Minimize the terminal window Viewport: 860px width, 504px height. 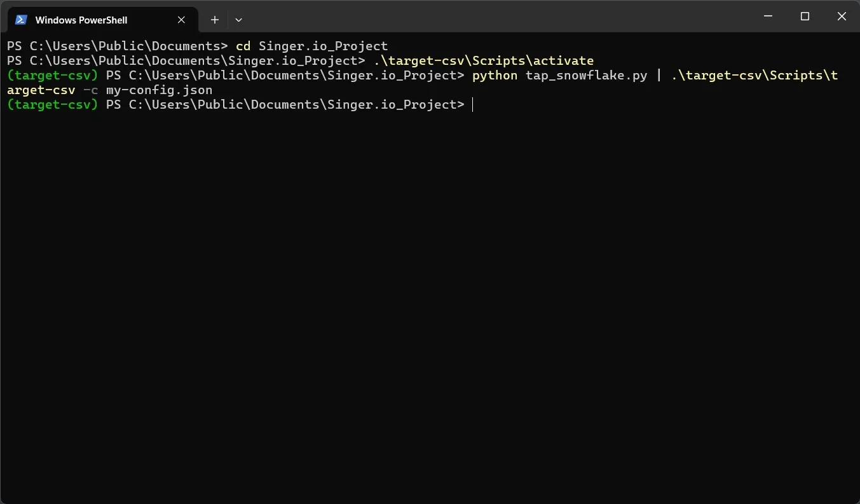(768, 17)
